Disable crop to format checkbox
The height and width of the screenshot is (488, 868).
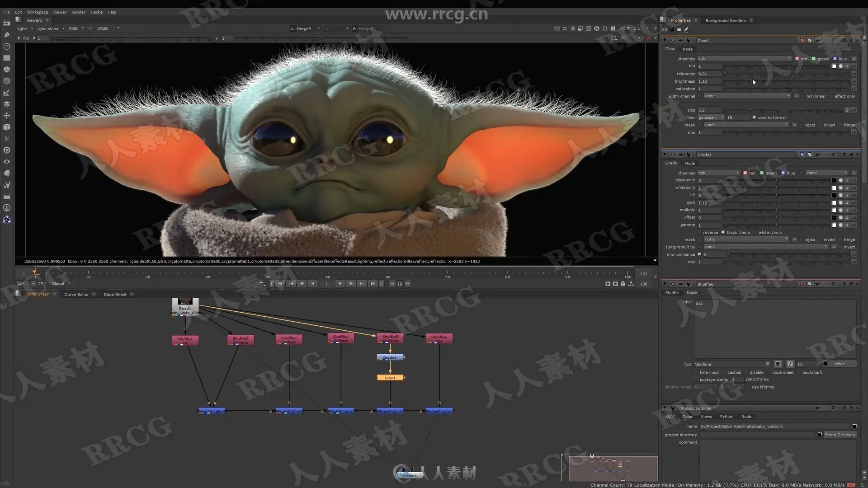[x=754, y=117]
